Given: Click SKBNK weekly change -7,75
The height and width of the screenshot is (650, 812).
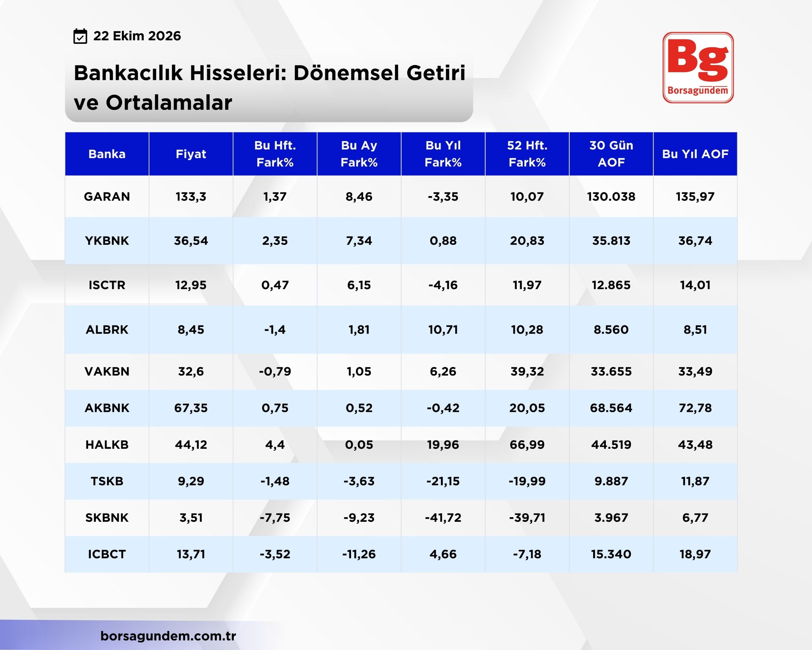Looking at the screenshot, I should (275, 518).
